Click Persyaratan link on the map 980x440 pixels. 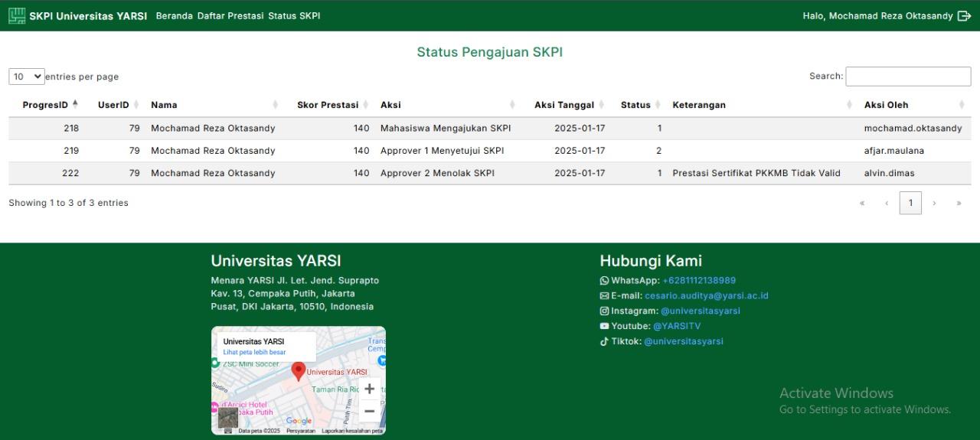point(301,431)
